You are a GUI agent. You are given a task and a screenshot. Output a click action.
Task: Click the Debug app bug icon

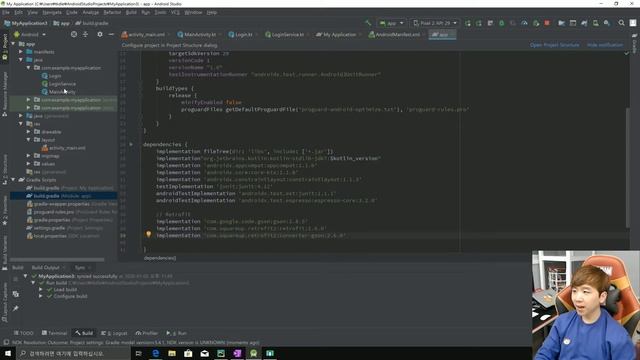(x=502, y=23)
